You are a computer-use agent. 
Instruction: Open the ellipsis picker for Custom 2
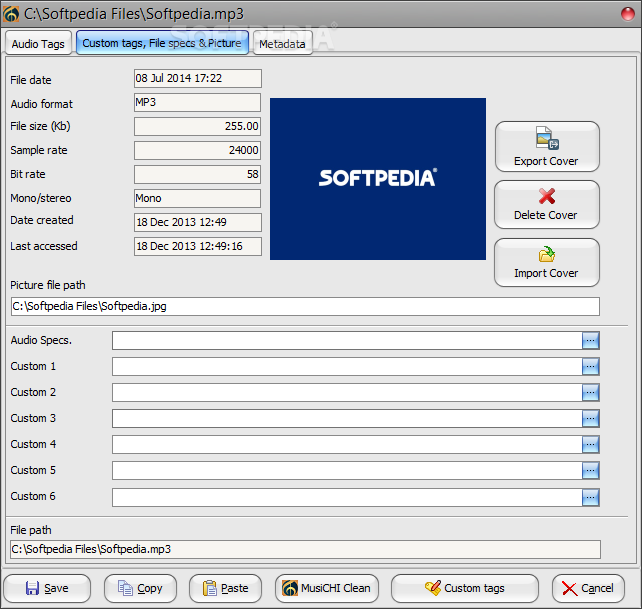(591, 392)
